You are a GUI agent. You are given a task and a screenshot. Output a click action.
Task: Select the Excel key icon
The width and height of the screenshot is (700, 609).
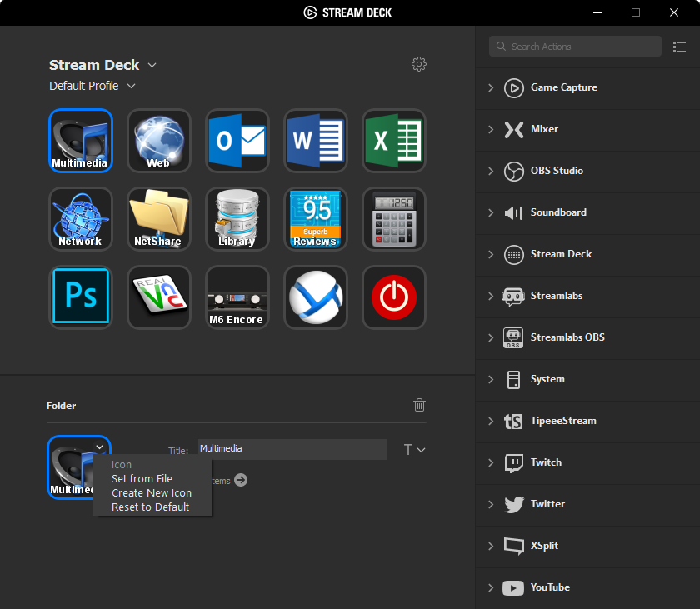[394, 141]
